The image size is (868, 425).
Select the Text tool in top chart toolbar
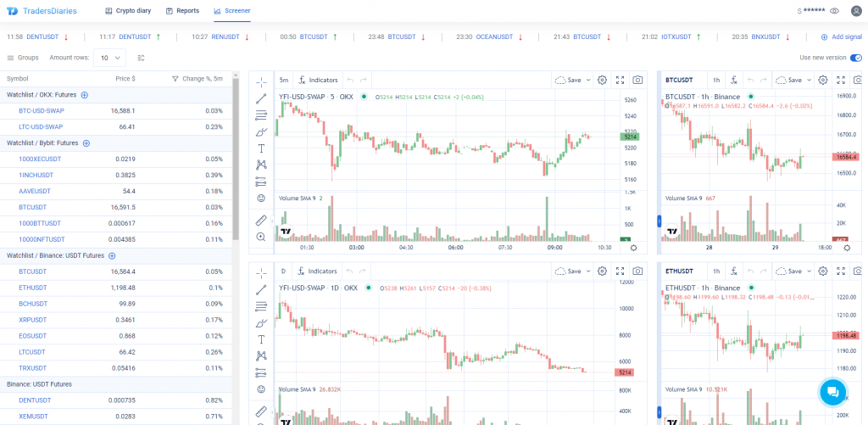(261, 148)
